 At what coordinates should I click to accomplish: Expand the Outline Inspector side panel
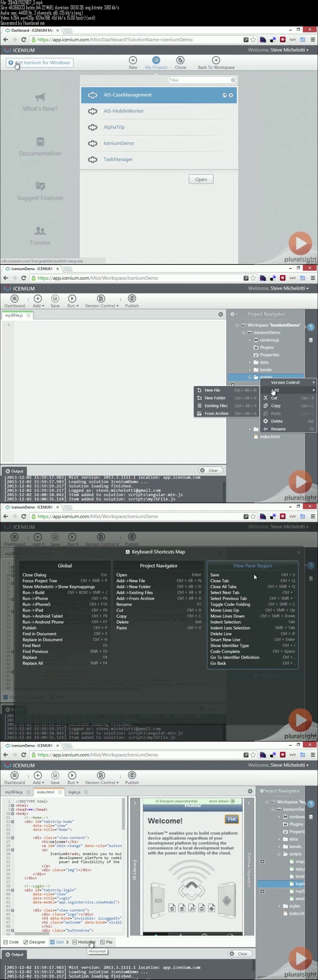[249, 803]
